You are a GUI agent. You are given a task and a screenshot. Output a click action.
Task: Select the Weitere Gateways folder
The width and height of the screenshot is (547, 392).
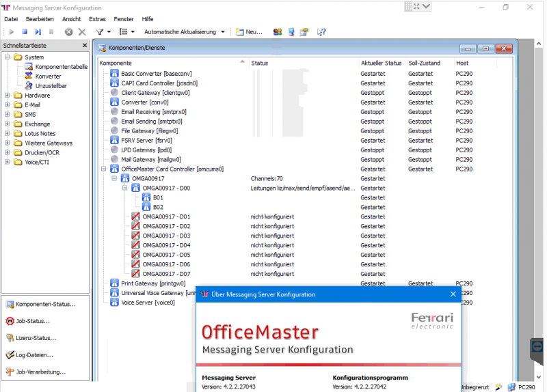coord(49,143)
